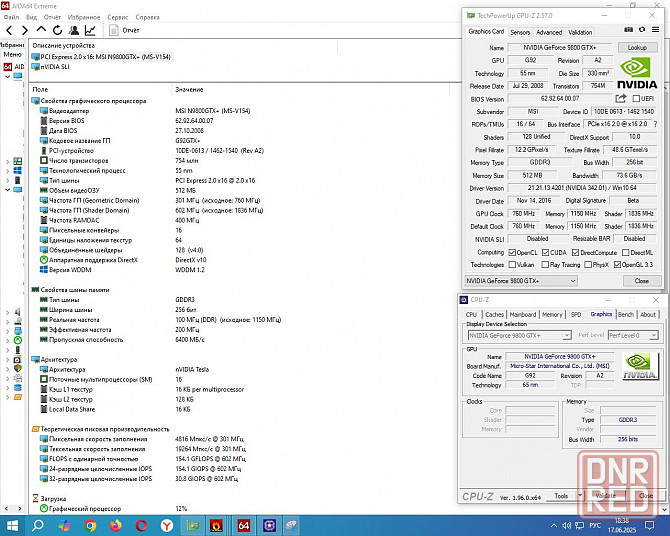
Task: Click the Lookup button in GPU-Z
Action: pyautogui.click(x=637, y=47)
